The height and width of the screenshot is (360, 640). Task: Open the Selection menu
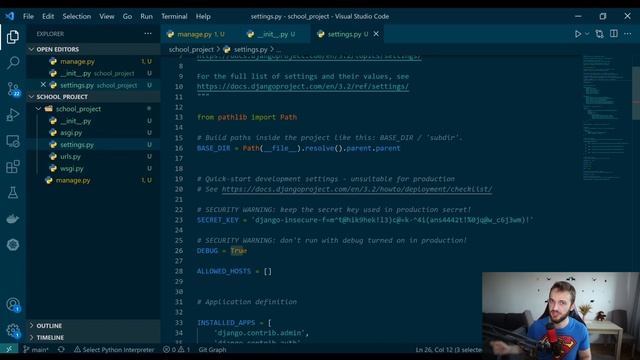click(x=76, y=16)
